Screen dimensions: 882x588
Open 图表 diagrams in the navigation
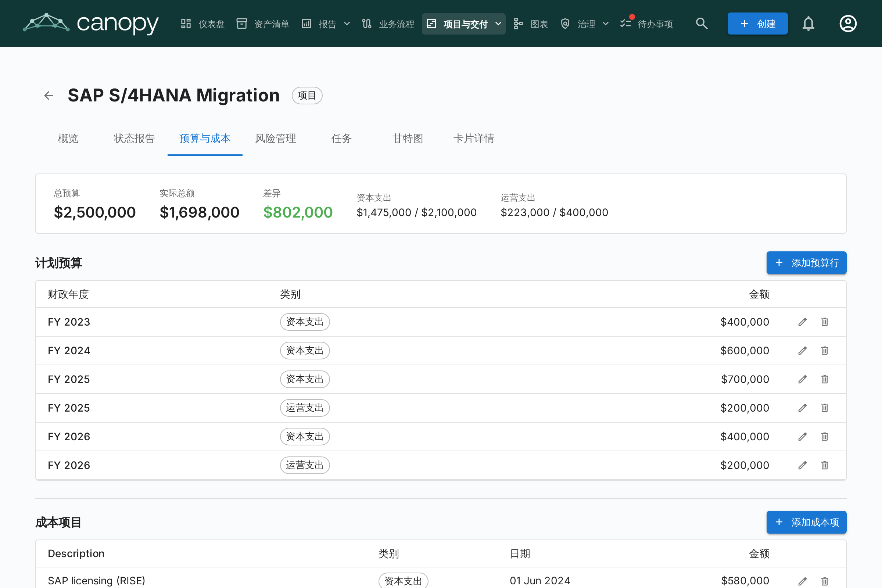(x=531, y=24)
